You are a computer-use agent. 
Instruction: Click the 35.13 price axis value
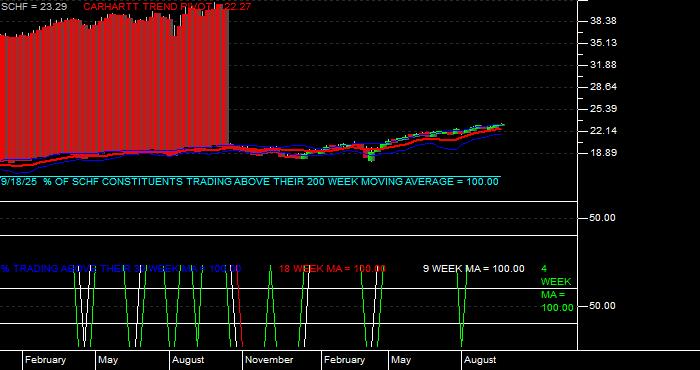pos(603,43)
